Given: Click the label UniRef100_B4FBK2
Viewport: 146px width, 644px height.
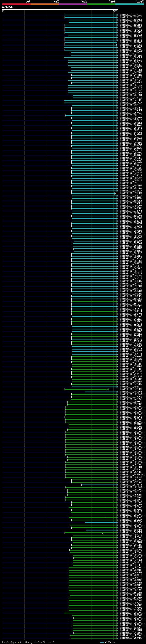Looking at the screenshot, I should coord(131,100).
